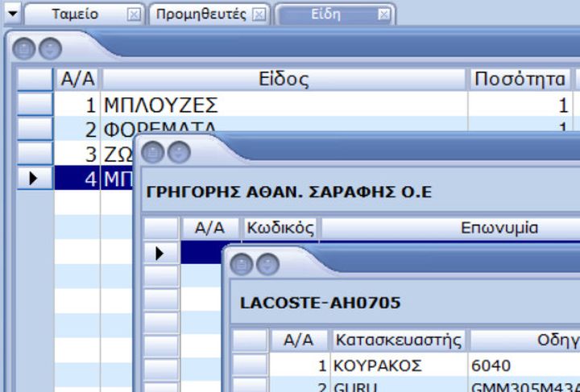Click the first round icon in the LACOSTE window header

click(242, 265)
